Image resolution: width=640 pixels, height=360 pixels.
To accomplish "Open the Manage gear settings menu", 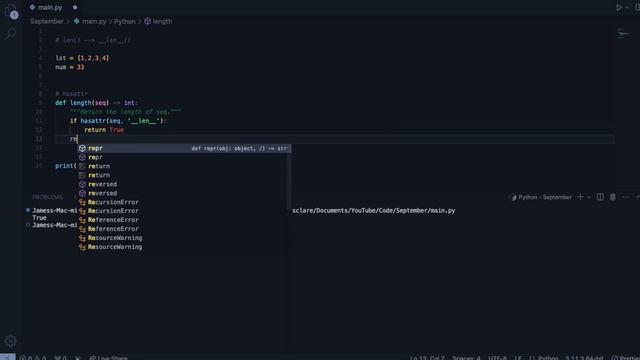I will pyautogui.click(x=11, y=341).
